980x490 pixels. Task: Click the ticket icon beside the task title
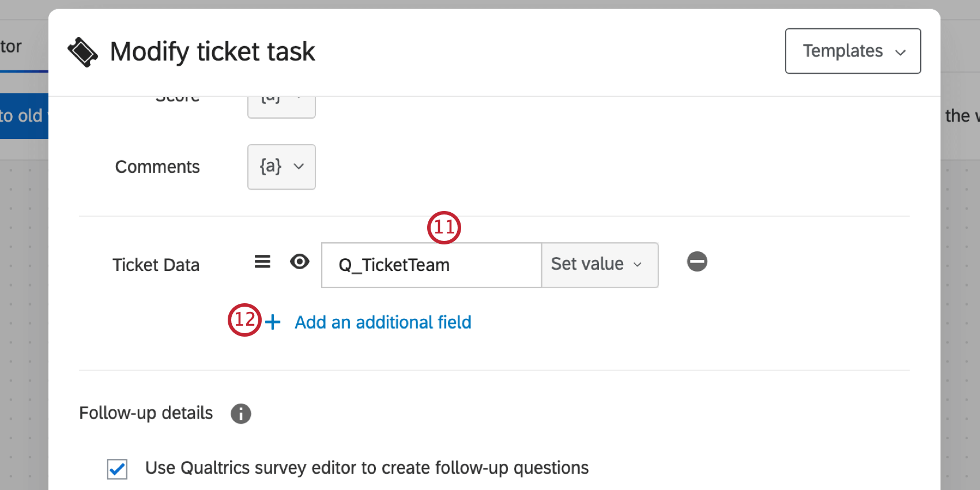click(83, 52)
